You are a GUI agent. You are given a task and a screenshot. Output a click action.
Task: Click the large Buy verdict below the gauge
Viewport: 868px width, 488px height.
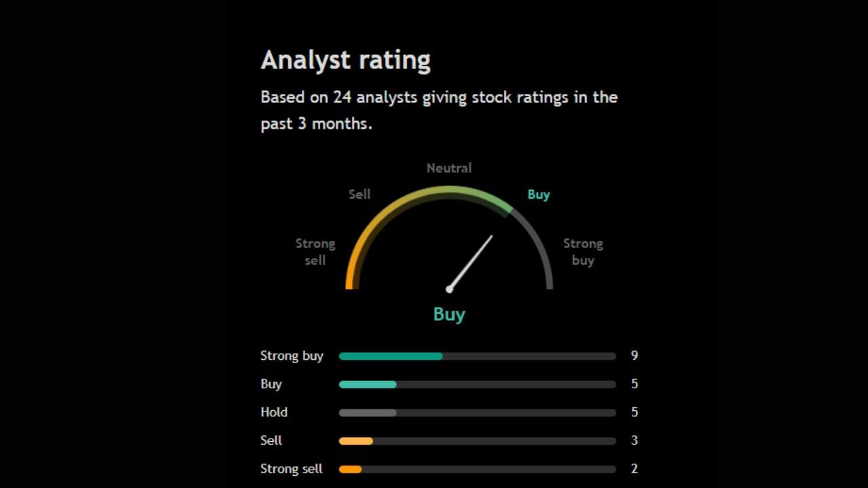pos(449,314)
